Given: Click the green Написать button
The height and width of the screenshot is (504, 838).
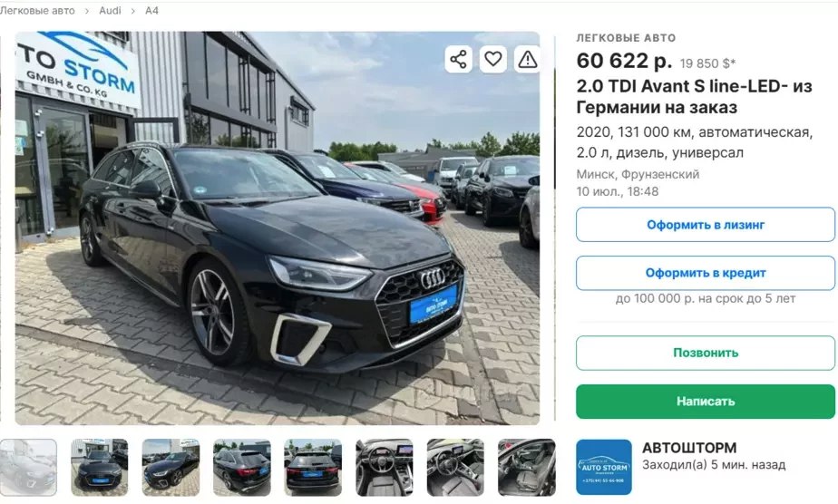Looking at the screenshot, I should pos(706,402).
